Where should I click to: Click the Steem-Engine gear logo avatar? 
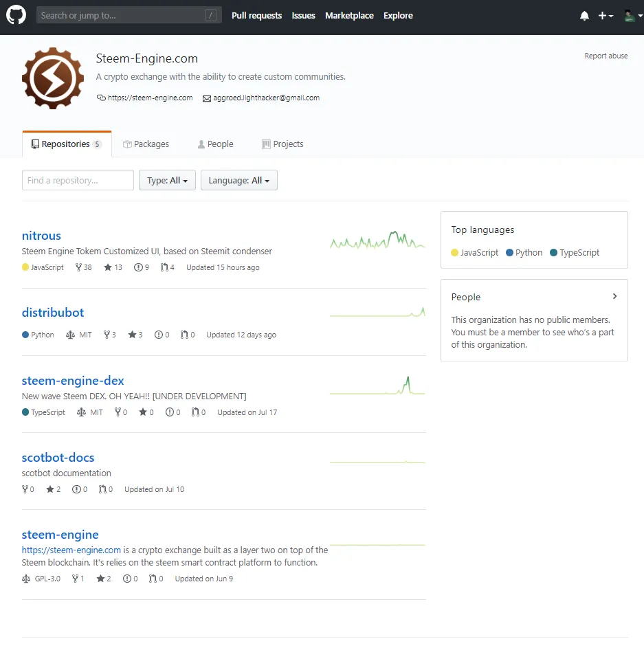(x=53, y=78)
